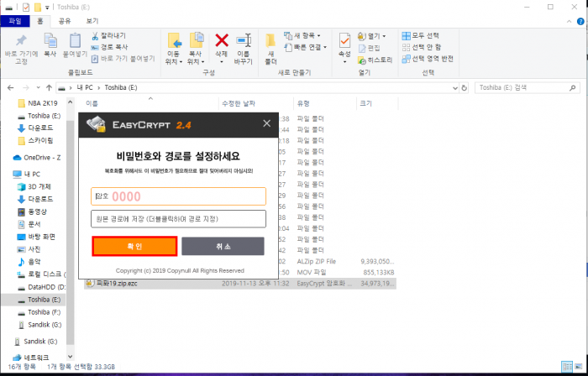Collapse the ribbon with the chevron
The image size is (588, 376).
(570, 22)
